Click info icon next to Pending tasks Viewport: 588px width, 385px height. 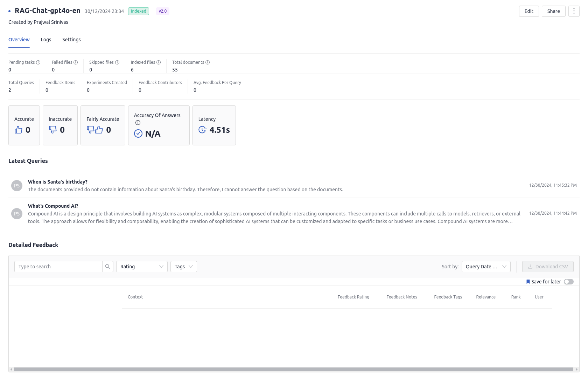pos(38,62)
